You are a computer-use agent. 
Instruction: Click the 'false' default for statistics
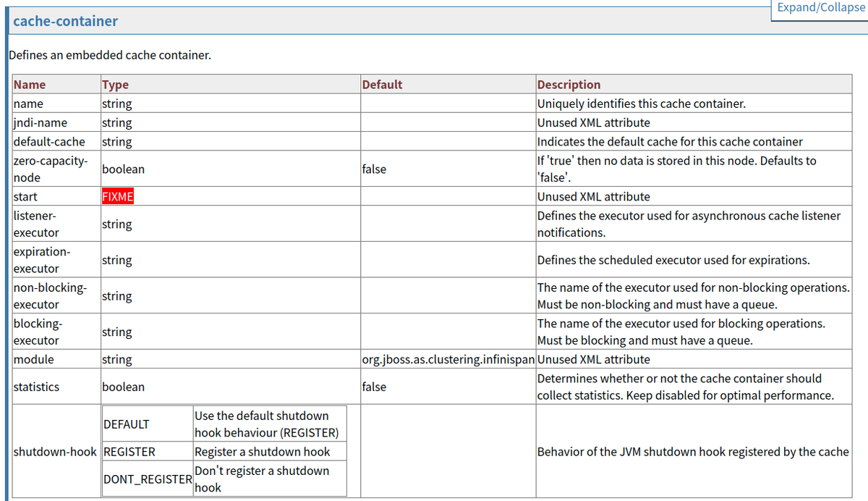(x=374, y=387)
